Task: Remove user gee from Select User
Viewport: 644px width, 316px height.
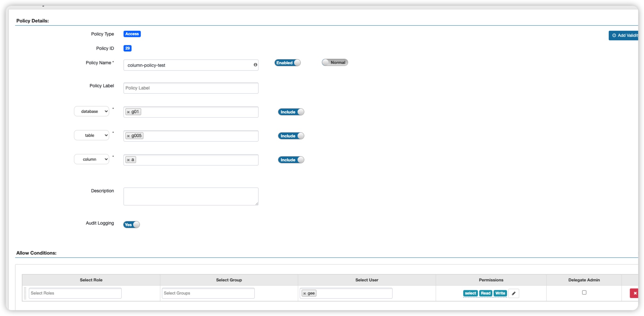Action: coord(305,294)
